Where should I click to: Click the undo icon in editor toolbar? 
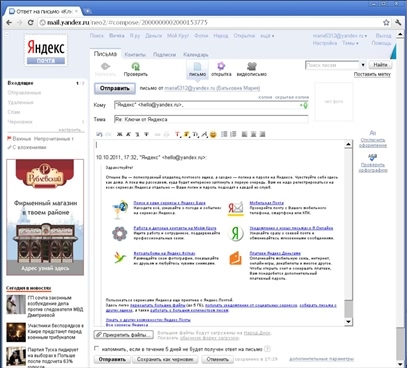pos(99,134)
